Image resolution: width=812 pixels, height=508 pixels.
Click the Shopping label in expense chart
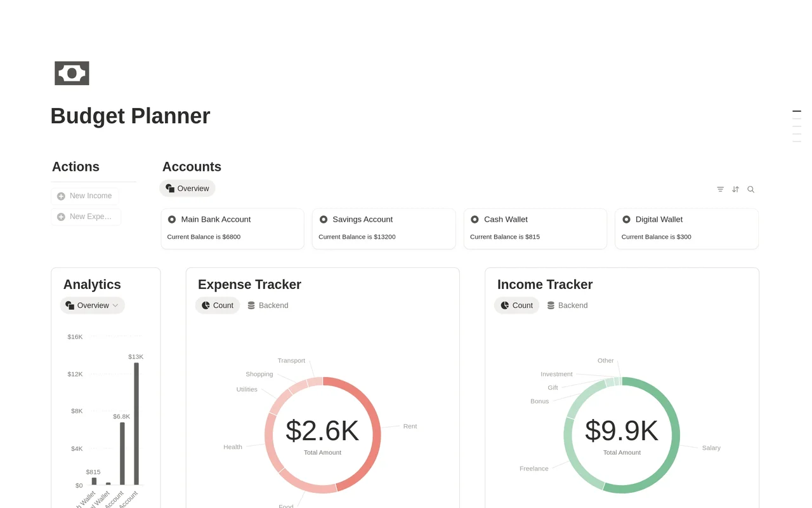click(259, 375)
